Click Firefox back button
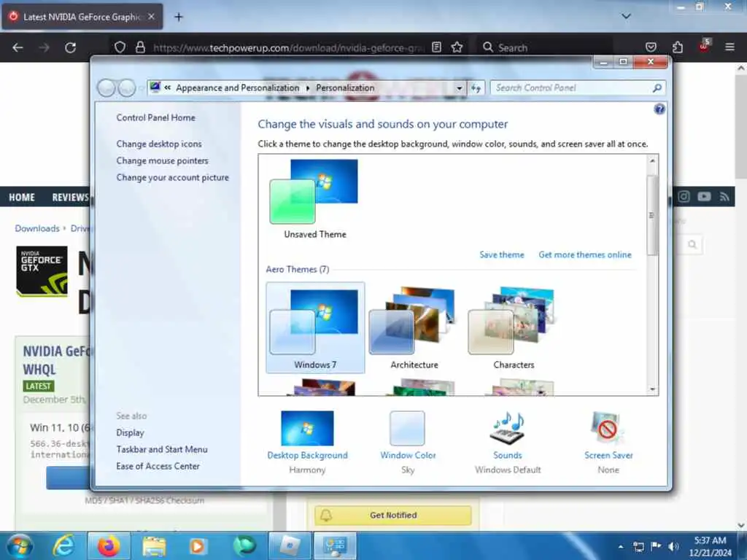 18,47
